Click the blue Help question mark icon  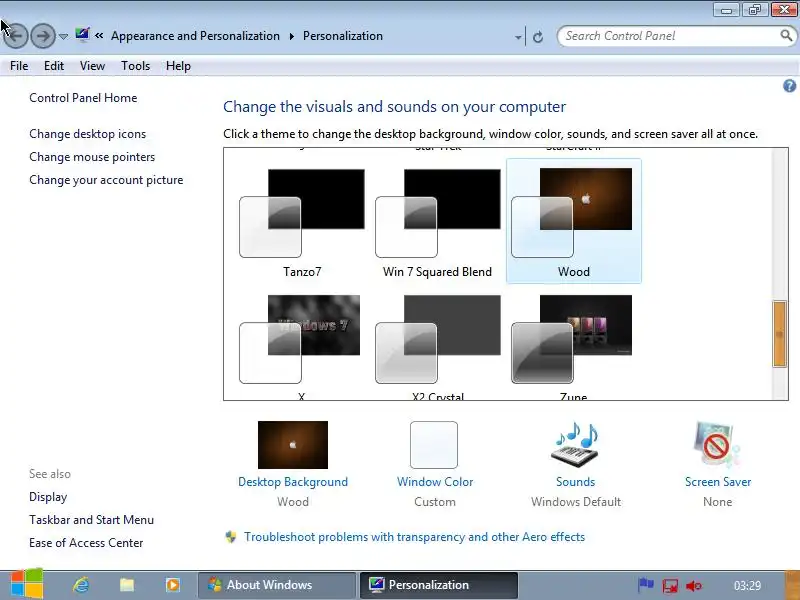coord(789,86)
